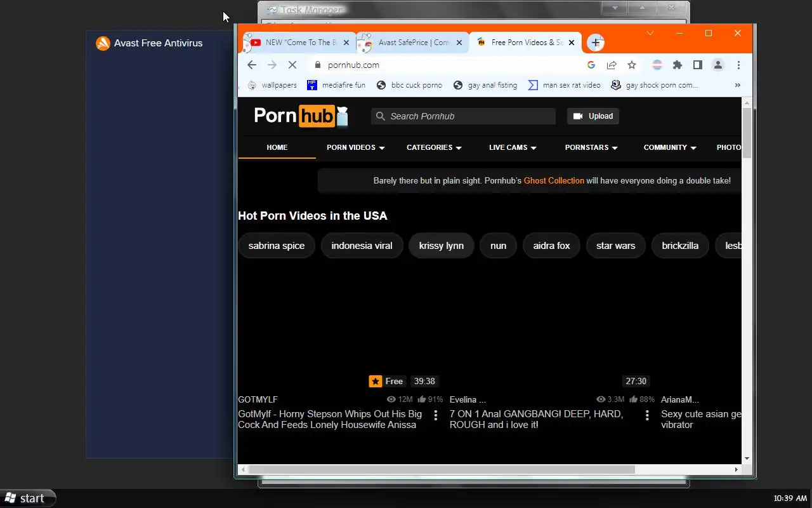Click the Task Manager title bar icon

(272, 10)
